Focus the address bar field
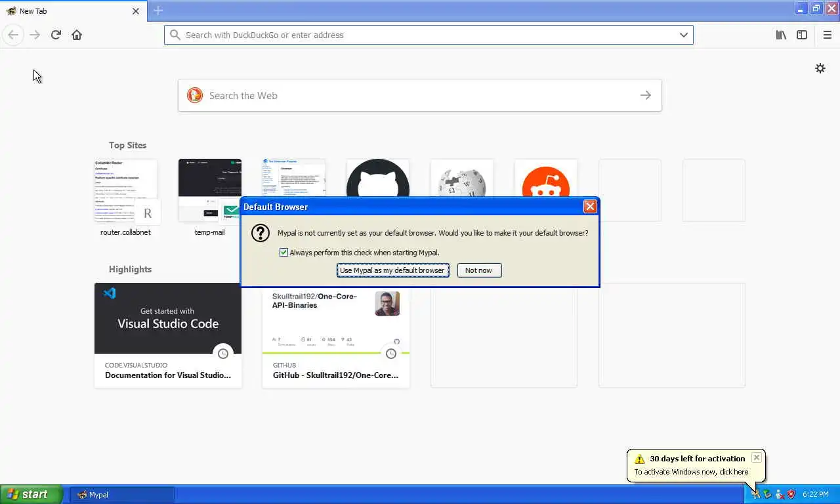840x504 pixels. (x=429, y=35)
